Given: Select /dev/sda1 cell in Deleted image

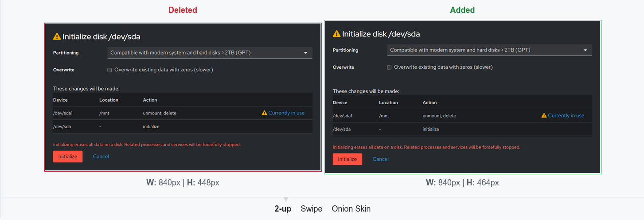Looking at the screenshot, I should [62, 113].
